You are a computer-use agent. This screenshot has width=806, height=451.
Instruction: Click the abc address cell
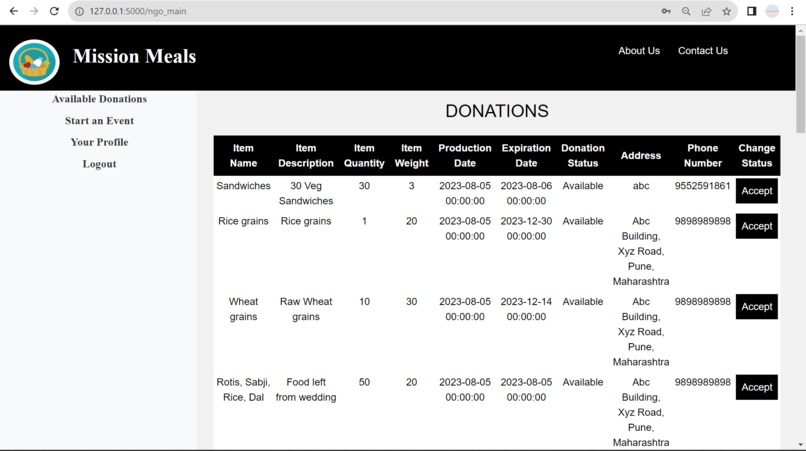tap(641, 186)
